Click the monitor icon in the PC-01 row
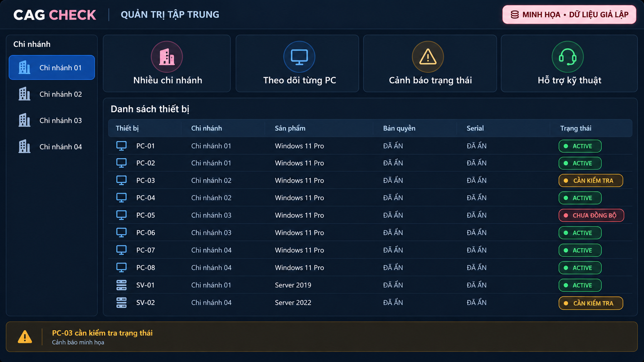This screenshot has height=362, width=644. tap(121, 146)
